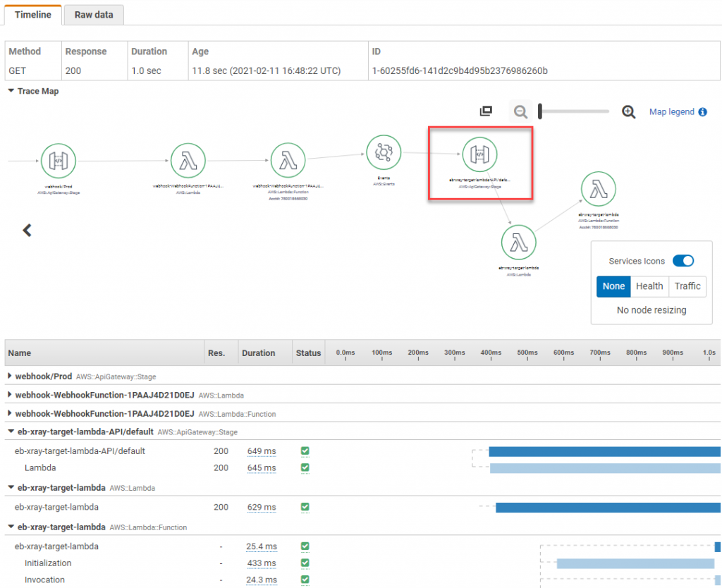The width and height of the screenshot is (722, 588).
Task: Click the zoom-in magnifier icon
Action: 628,111
